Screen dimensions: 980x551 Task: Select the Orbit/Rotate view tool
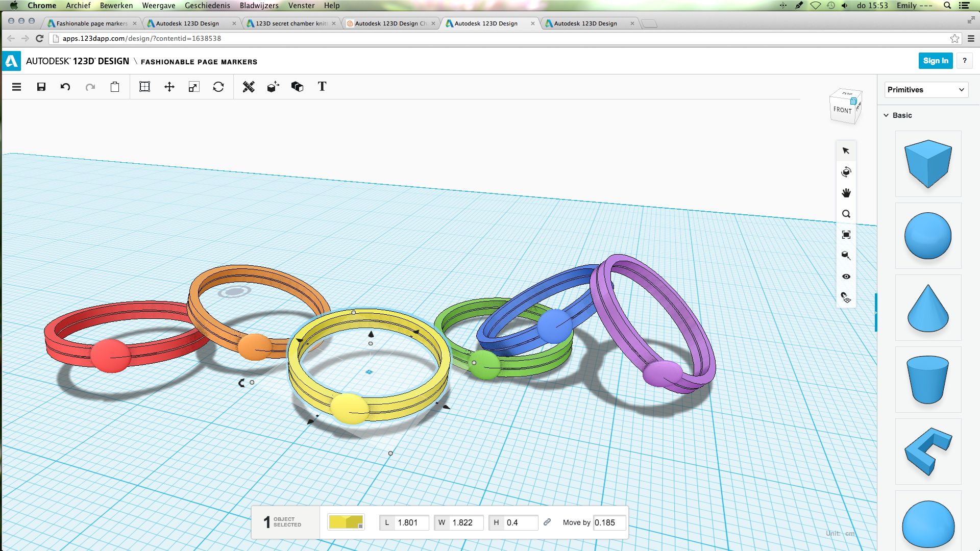click(846, 171)
